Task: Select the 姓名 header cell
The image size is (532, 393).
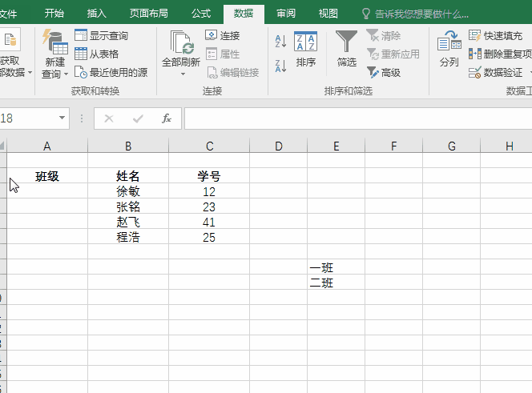Action: (x=128, y=176)
